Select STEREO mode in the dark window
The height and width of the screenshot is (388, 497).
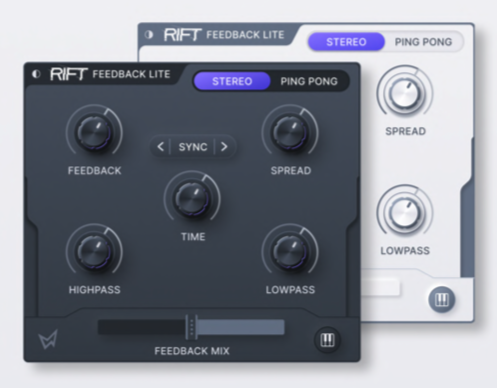click(232, 81)
